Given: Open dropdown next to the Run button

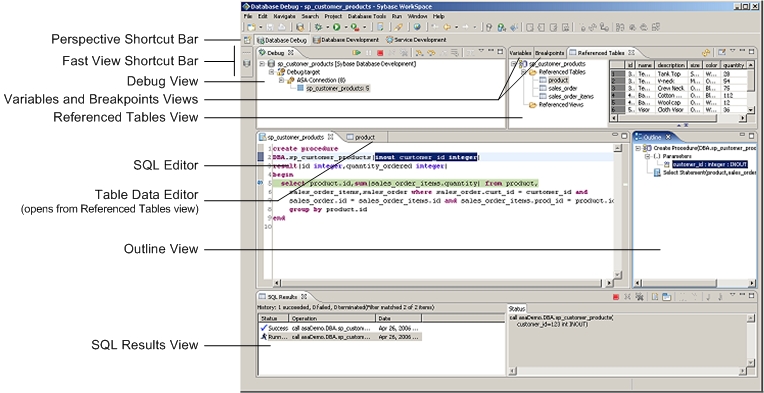Looking at the screenshot, I should [346, 27].
